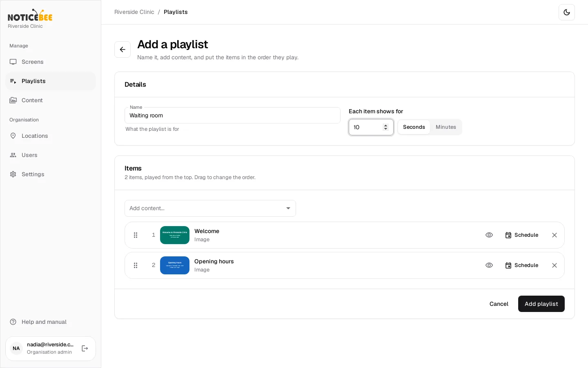Click the NoticeBee logo
This screenshot has height=368, width=588.
coord(30,15)
